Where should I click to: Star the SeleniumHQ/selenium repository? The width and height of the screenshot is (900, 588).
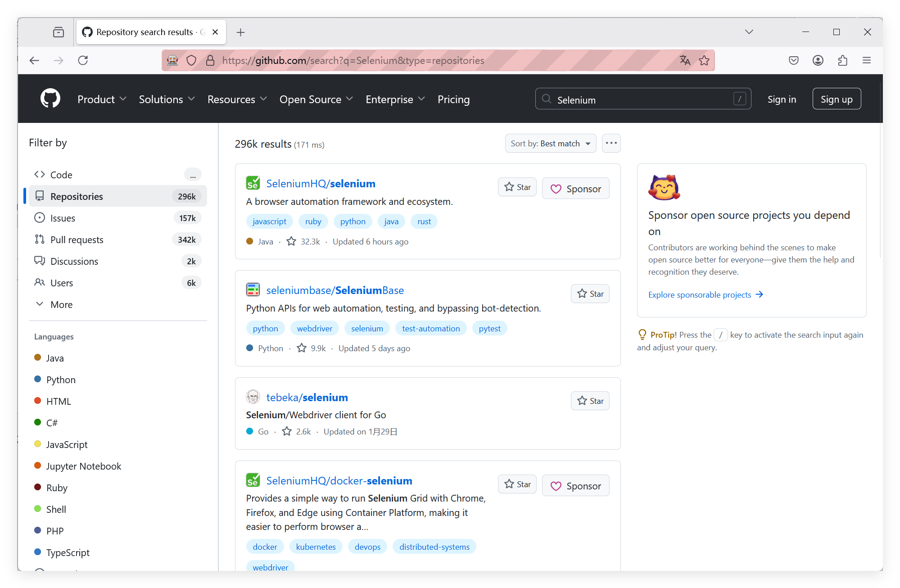pyautogui.click(x=517, y=187)
